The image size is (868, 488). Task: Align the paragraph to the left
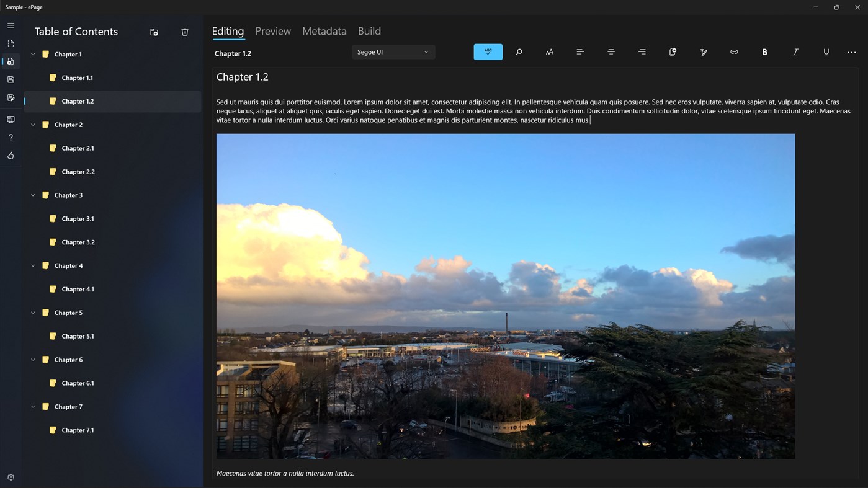579,52
